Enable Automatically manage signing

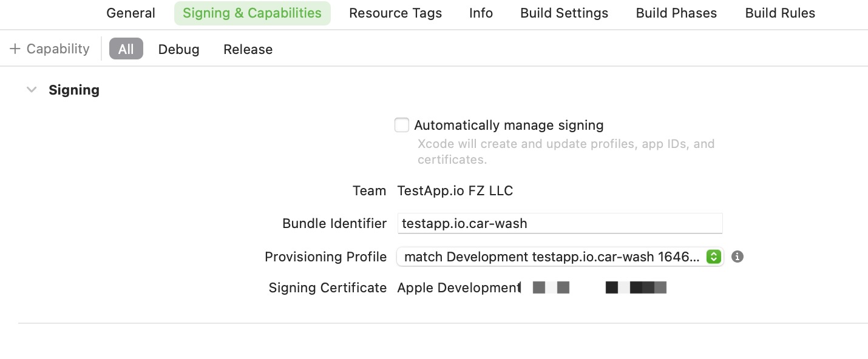(x=401, y=125)
